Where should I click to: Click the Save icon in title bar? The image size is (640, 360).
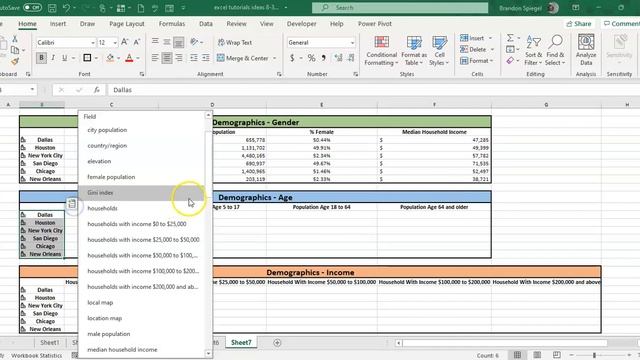[x=52, y=8]
